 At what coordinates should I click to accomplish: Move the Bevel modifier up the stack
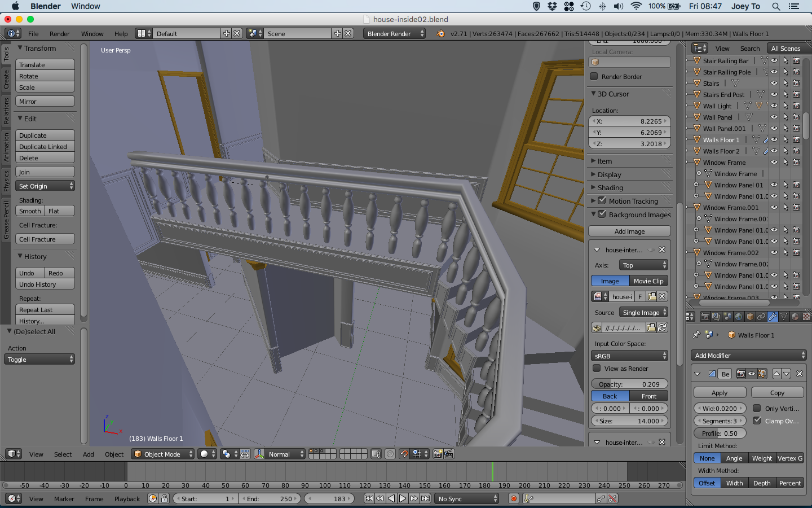776,374
